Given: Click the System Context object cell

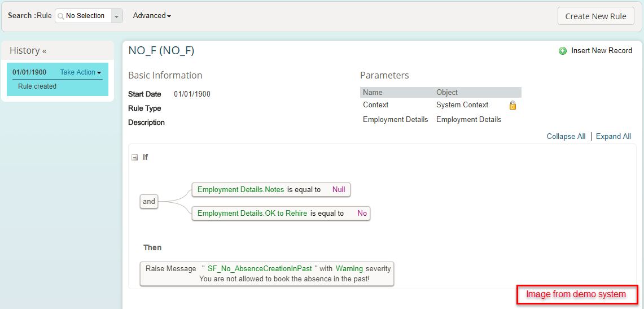Looking at the screenshot, I should 462,105.
